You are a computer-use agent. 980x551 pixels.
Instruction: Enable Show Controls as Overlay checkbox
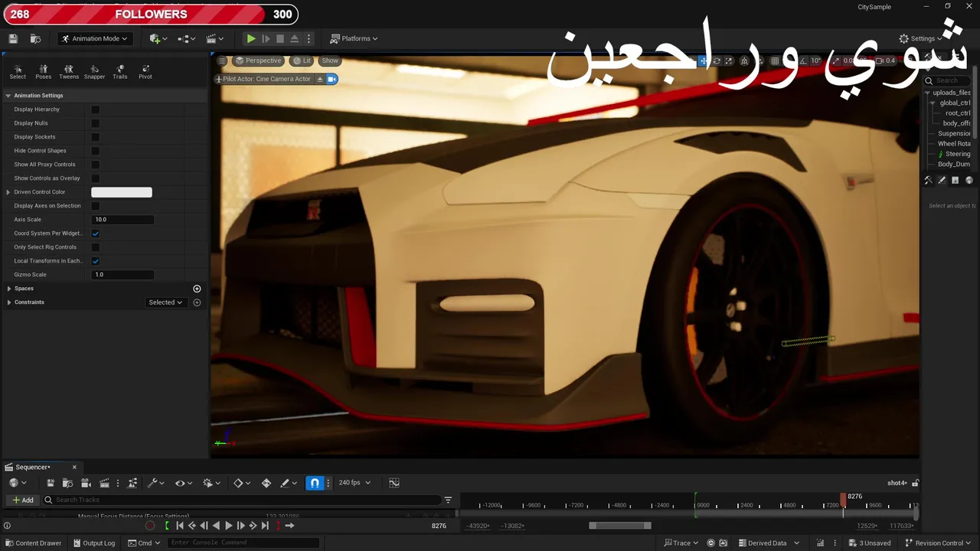click(96, 178)
